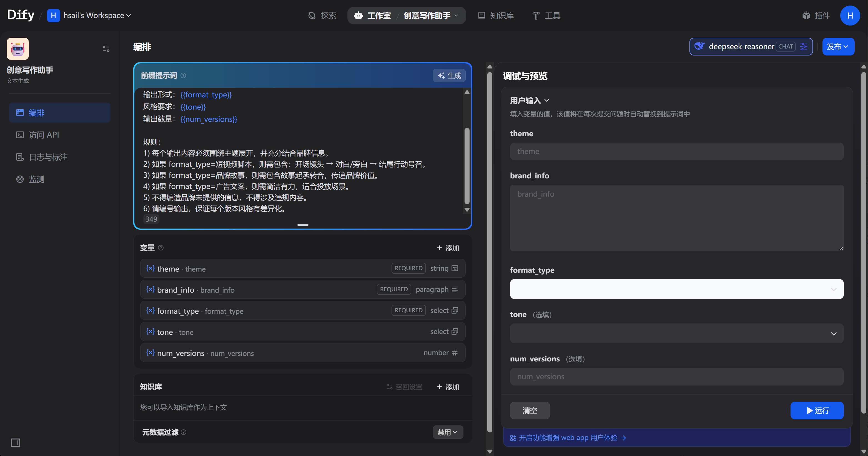Open 召回设置 in the knowledge section

coord(404,387)
